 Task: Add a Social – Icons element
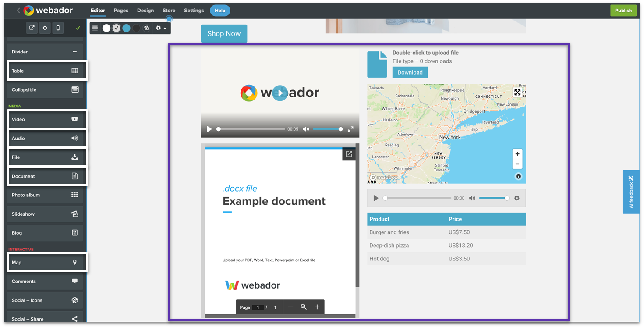click(45, 300)
